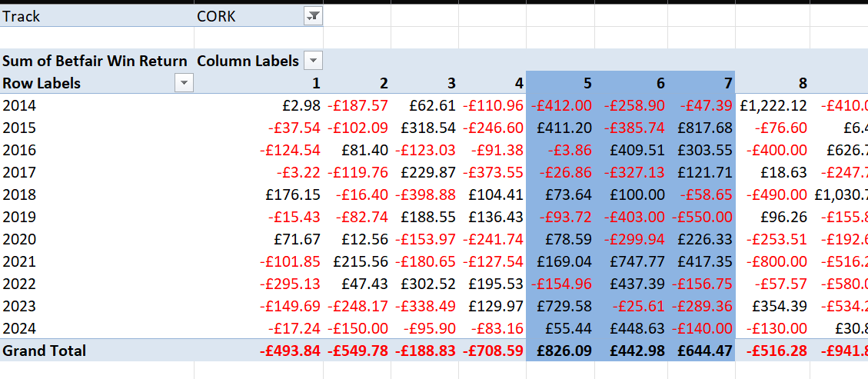The height and width of the screenshot is (379, 868).
Task: Click the -£800.00 cell
Action: pyautogui.click(x=773, y=261)
